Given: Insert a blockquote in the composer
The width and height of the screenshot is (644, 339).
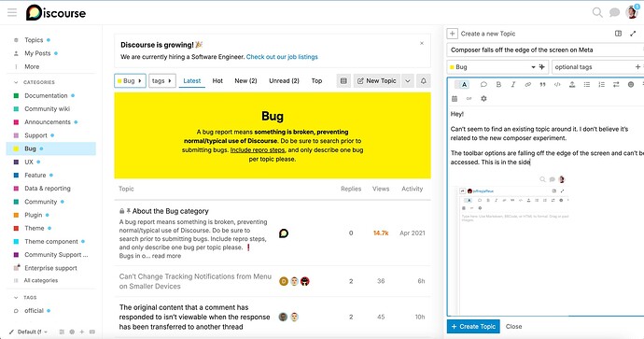Looking at the screenshot, I should point(542,85).
